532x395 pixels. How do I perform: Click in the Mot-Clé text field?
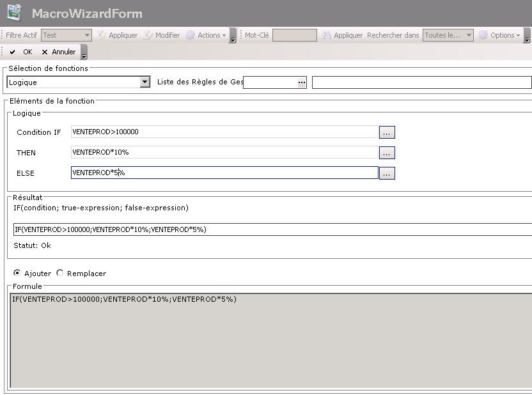[294, 35]
